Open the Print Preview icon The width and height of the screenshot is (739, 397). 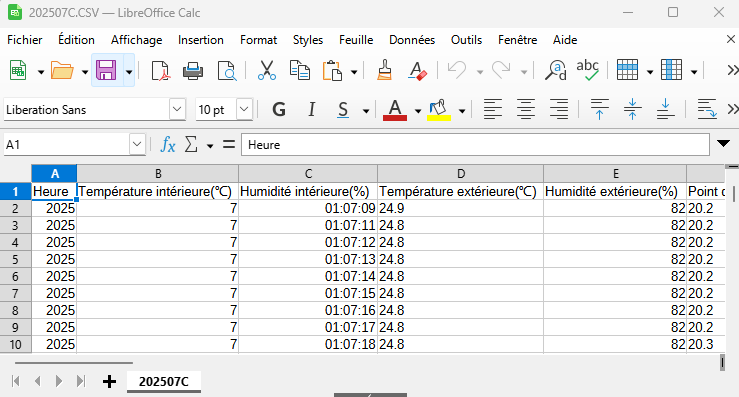pyautogui.click(x=227, y=71)
